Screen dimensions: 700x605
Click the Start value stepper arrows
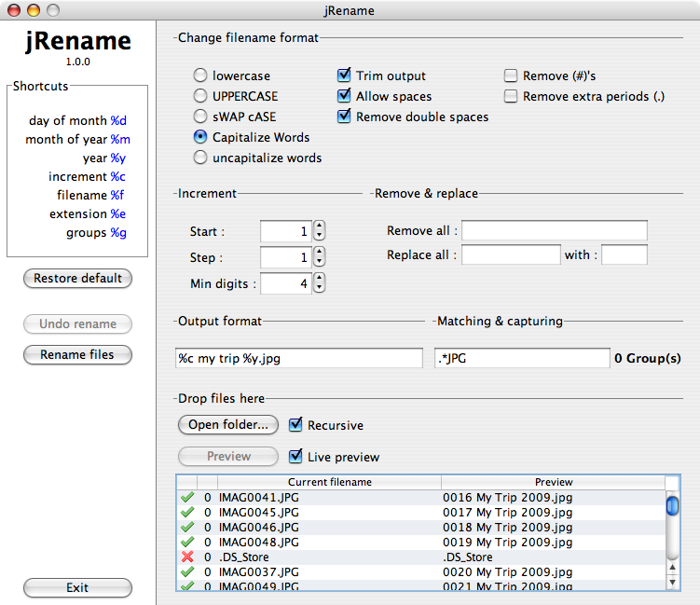pos(319,231)
